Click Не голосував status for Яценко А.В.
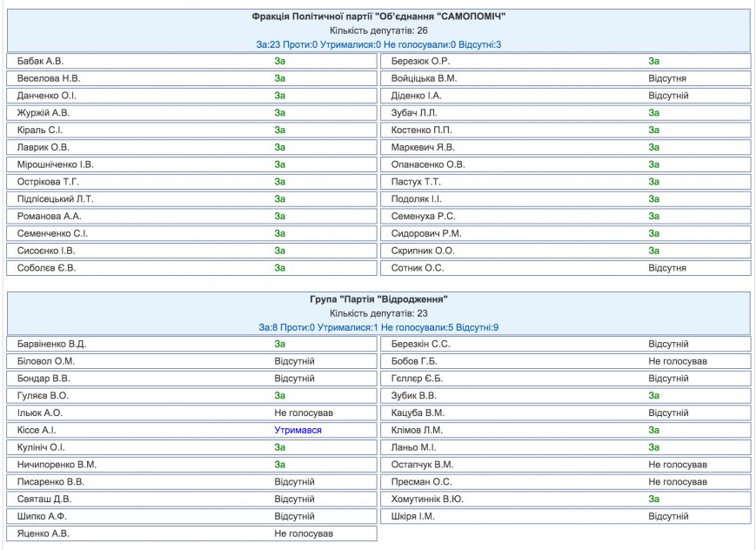Image resolution: width=756 pixels, height=550 pixels. coord(304,533)
